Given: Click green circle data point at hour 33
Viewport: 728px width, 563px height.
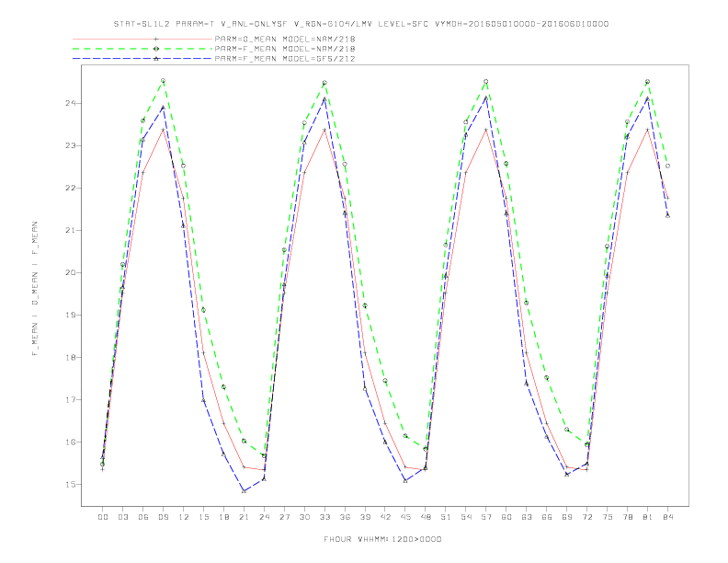Looking at the screenshot, I should (324, 83).
